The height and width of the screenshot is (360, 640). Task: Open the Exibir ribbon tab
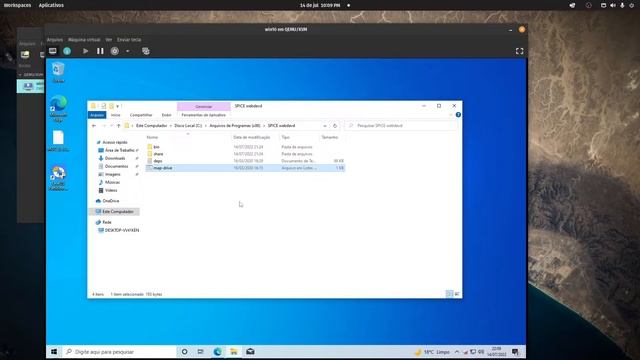[167, 115]
